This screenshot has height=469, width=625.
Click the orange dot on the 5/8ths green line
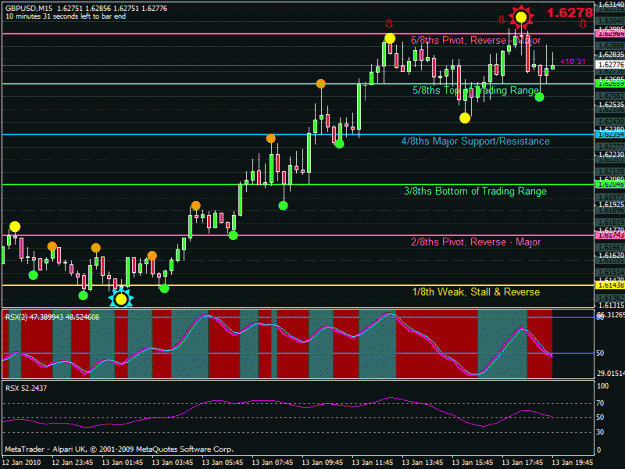[321, 84]
